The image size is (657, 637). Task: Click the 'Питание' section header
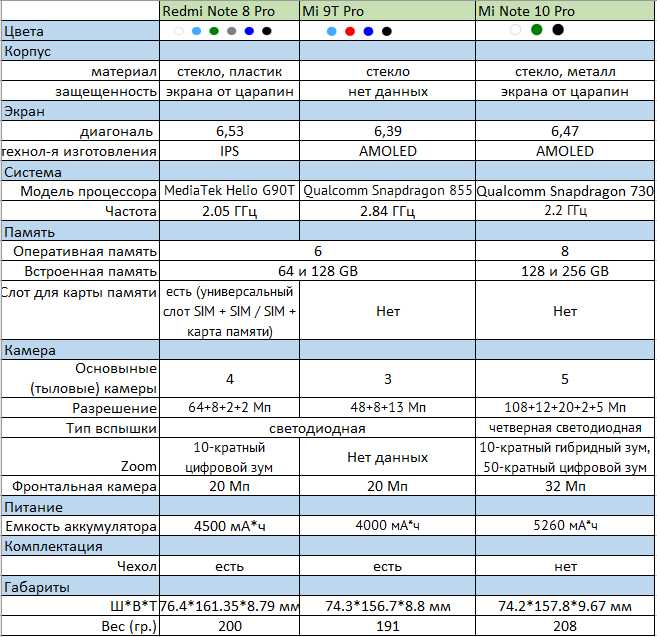pos(80,507)
